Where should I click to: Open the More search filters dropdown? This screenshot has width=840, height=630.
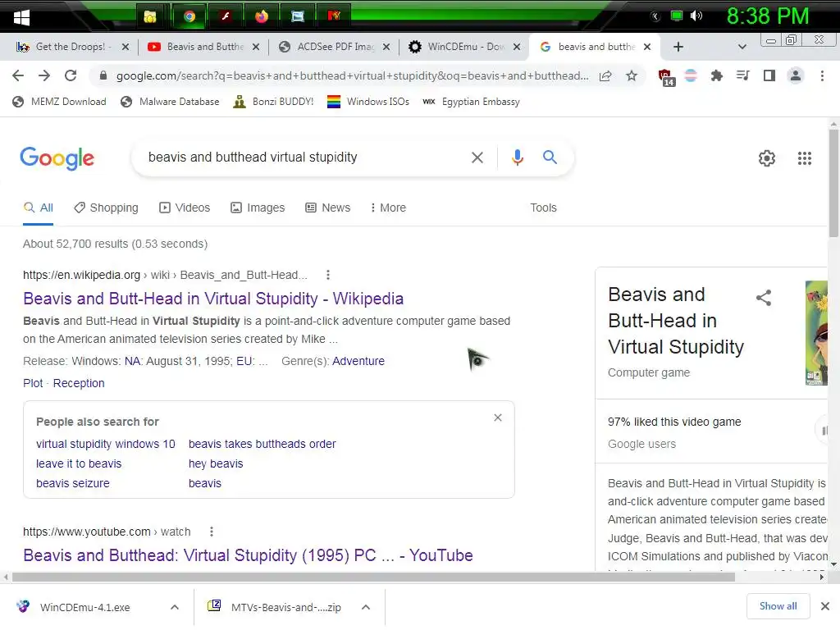coord(388,208)
